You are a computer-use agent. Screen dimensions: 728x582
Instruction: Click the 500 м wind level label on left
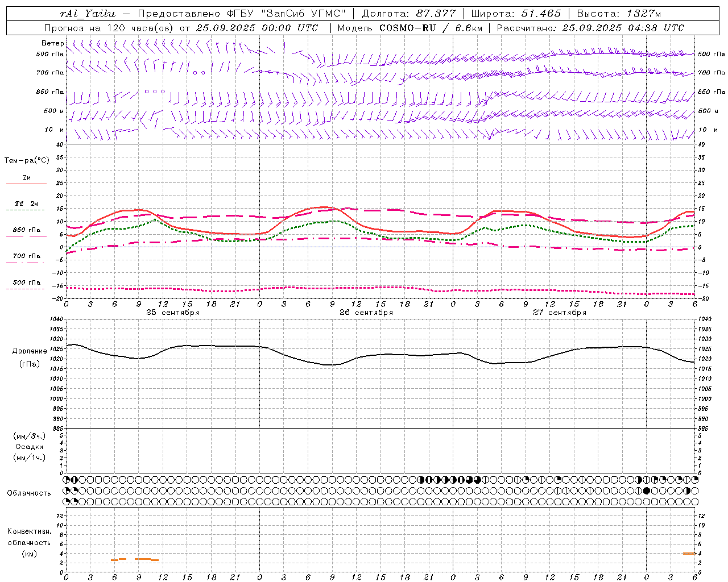point(54,111)
